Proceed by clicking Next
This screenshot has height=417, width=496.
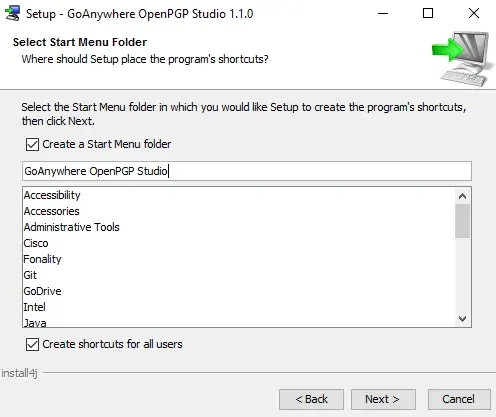383,399
